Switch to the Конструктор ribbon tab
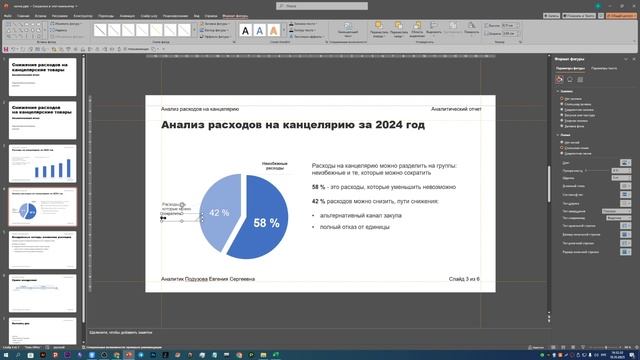640x360 pixels. click(83, 16)
